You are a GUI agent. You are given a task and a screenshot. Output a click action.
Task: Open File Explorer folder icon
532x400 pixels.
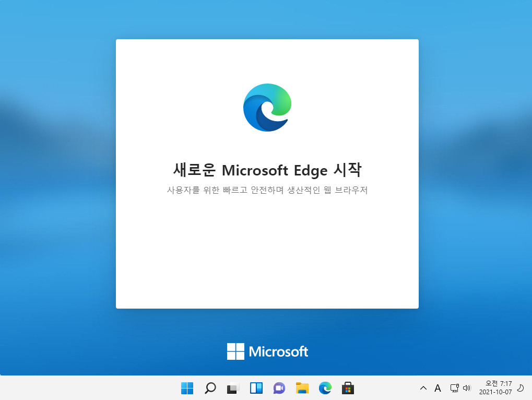(302, 388)
